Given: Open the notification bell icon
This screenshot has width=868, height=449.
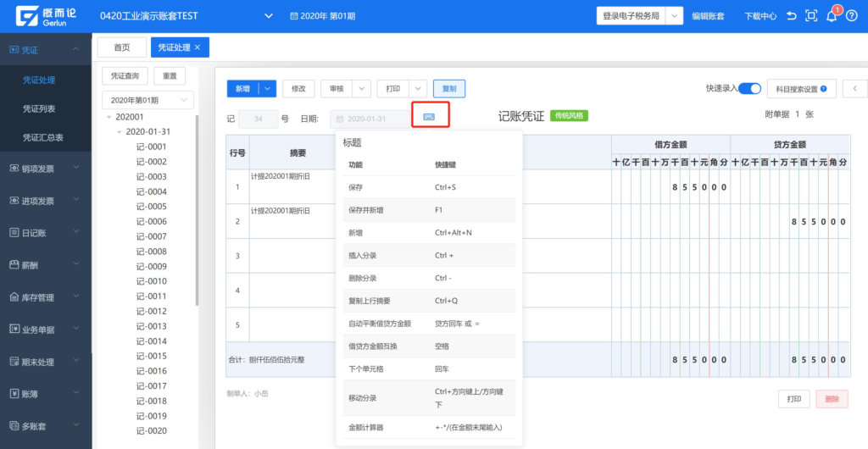Looking at the screenshot, I should coord(831,17).
